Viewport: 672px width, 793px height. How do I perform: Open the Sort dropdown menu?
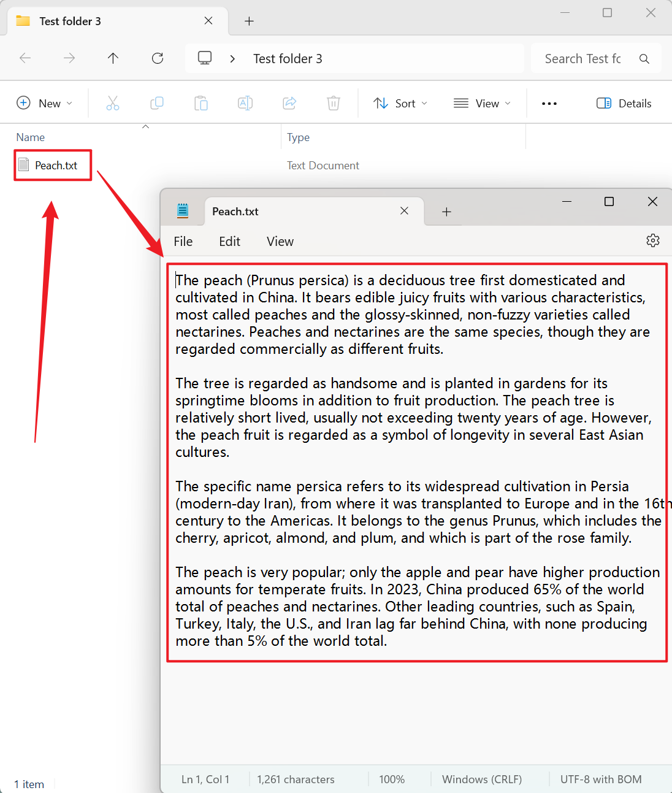400,103
